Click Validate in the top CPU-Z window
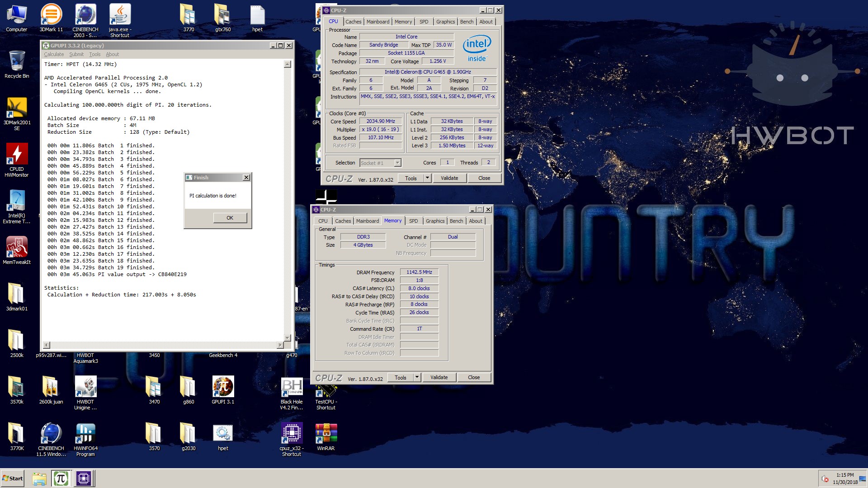The width and height of the screenshot is (868, 488). point(449,178)
